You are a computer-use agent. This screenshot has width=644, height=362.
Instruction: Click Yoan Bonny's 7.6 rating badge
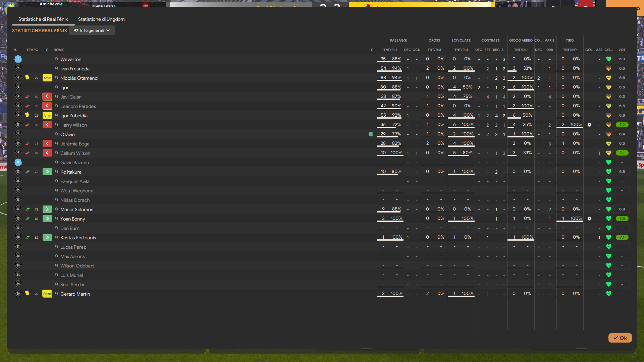[x=622, y=219]
